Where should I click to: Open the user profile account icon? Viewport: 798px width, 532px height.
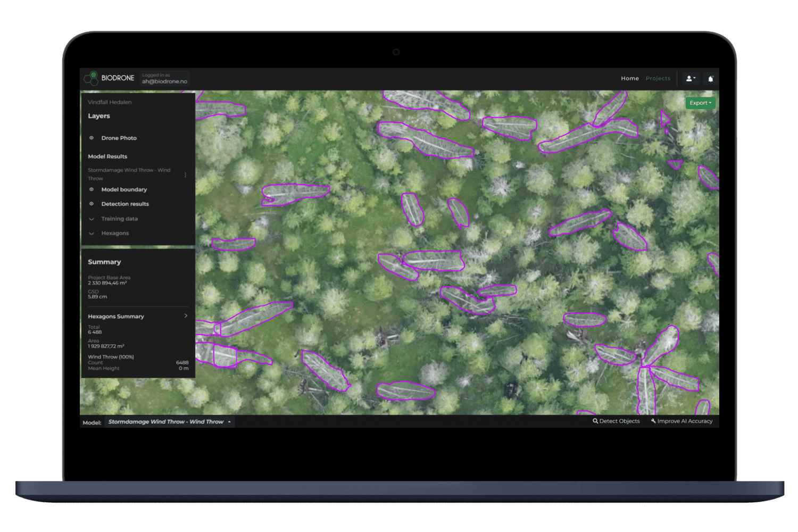pyautogui.click(x=690, y=78)
